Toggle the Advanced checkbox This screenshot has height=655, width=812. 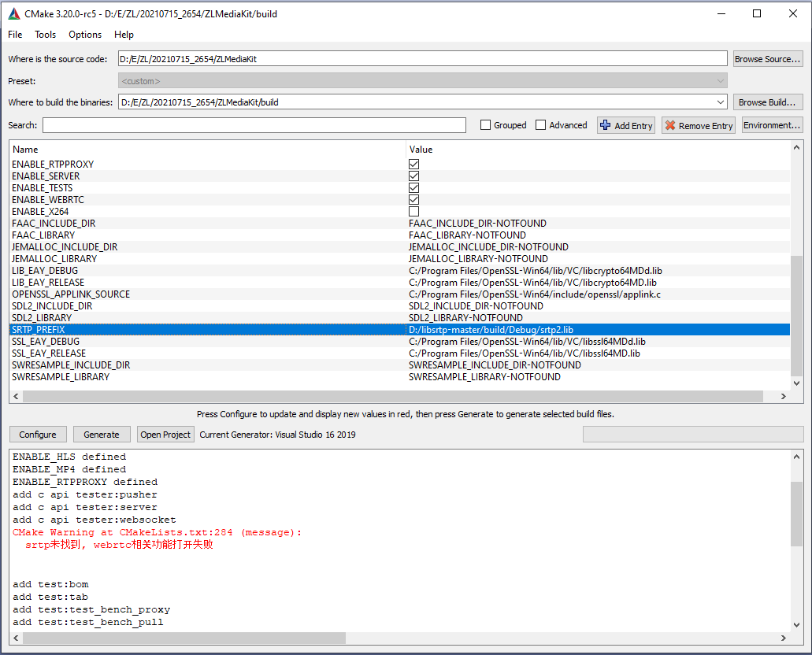(540, 125)
